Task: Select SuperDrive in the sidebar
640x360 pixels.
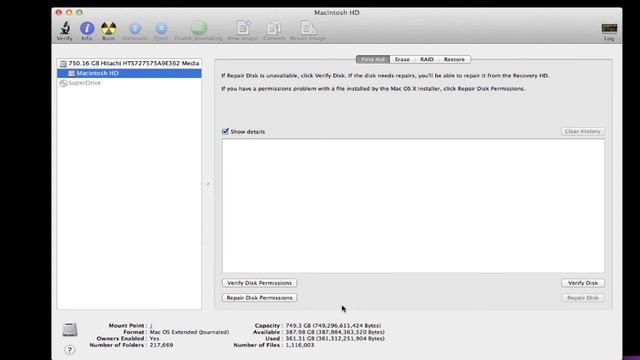Action: coord(129,83)
